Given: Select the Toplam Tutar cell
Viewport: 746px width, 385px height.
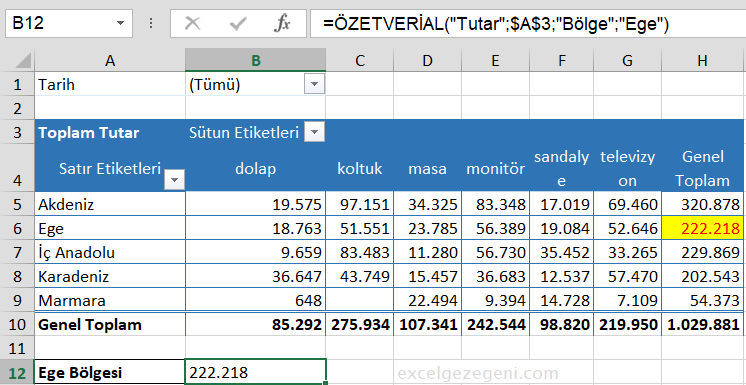Looking at the screenshot, I should pos(110,132).
